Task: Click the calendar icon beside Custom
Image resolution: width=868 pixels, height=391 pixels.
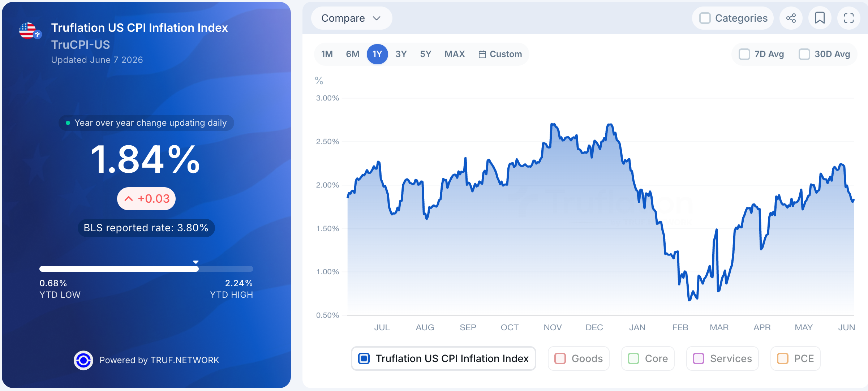Action: (x=482, y=54)
